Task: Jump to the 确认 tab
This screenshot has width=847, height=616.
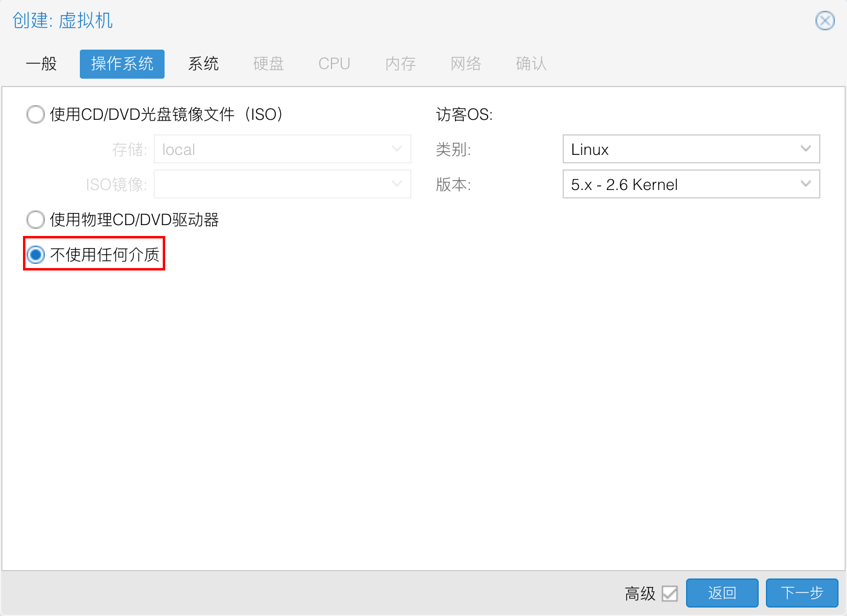Action: tap(531, 64)
